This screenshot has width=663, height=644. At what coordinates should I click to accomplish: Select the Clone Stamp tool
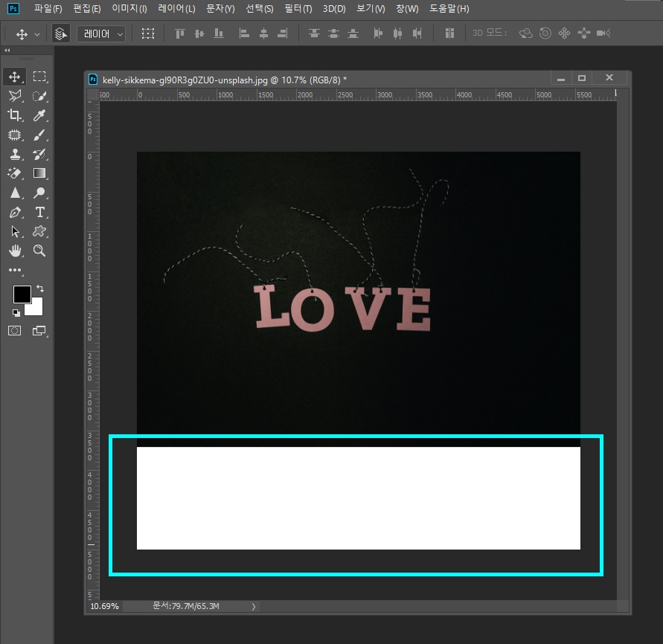click(x=15, y=154)
